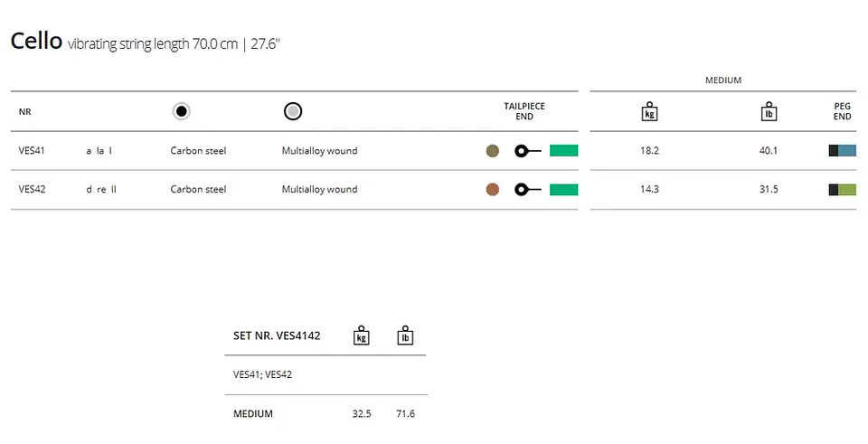Select the brown color dot for VES42
868x444 pixels.
(x=493, y=190)
